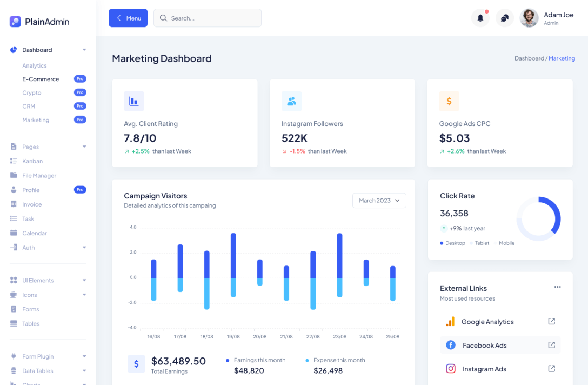Click the blue Menu button
The width and height of the screenshot is (588, 385).
tap(128, 18)
